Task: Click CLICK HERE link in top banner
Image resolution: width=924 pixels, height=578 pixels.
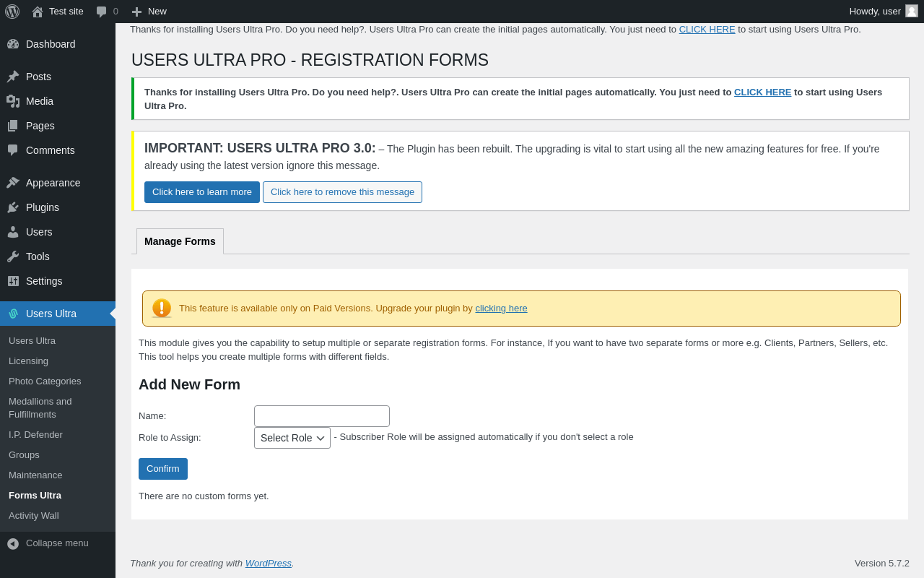Action: click(707, 30)
